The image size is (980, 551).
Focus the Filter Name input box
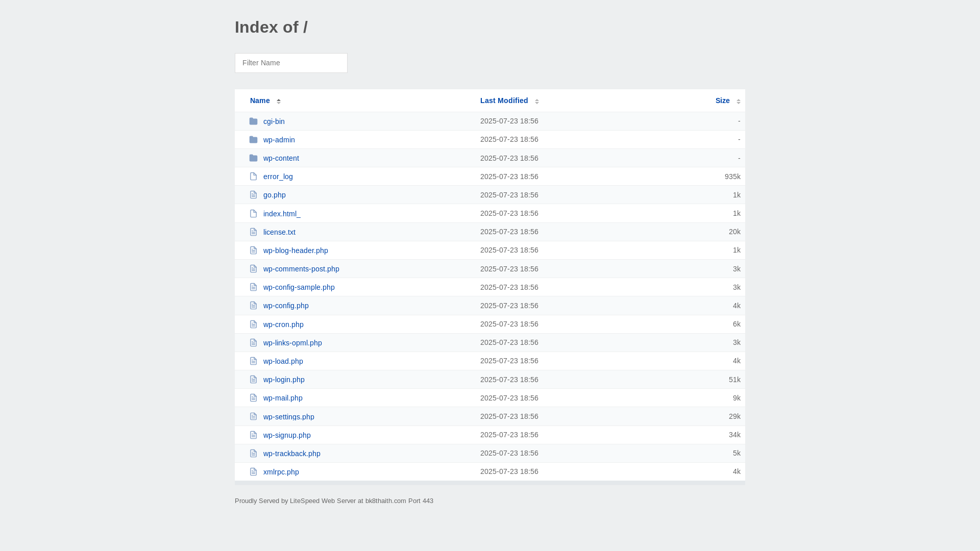291,63
